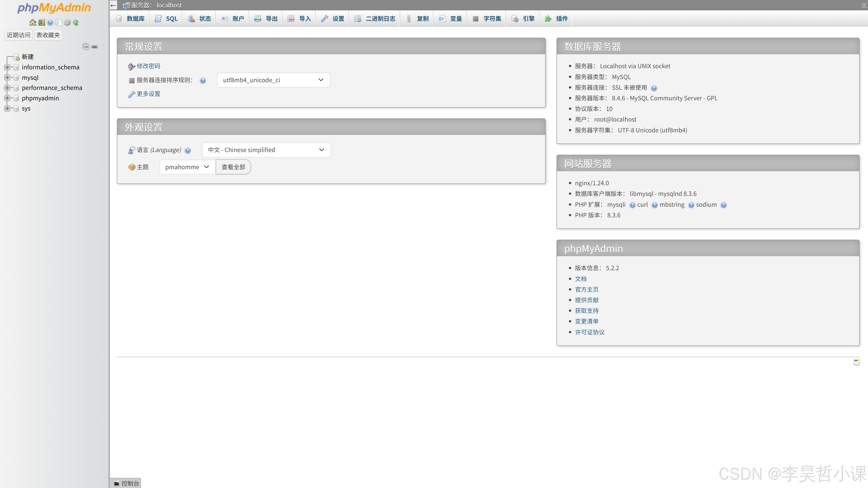Open the 文档 link

581,279
